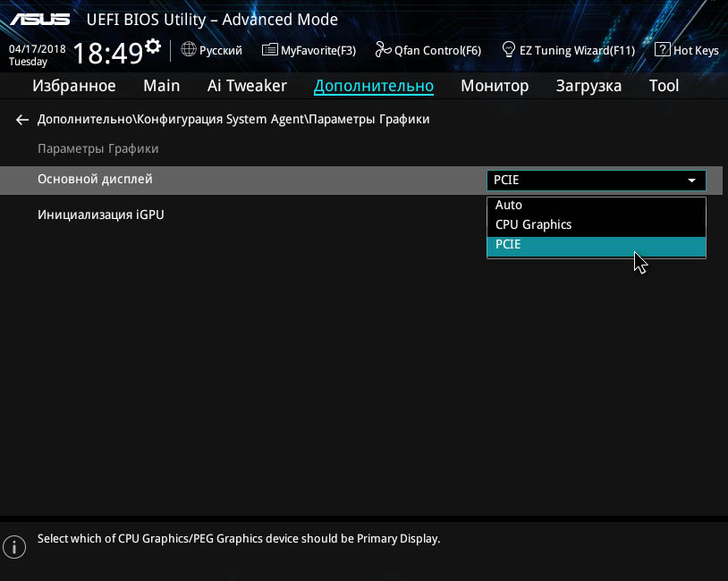Image resolution: width=728 pixels, height=581 pixels.
Task: Click the breadcrumb path Параметры Графики
Action: [369, 119]
